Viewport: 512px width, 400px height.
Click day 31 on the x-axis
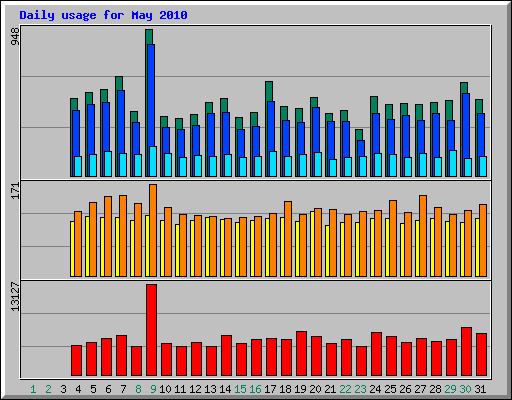tap(480, 389)
